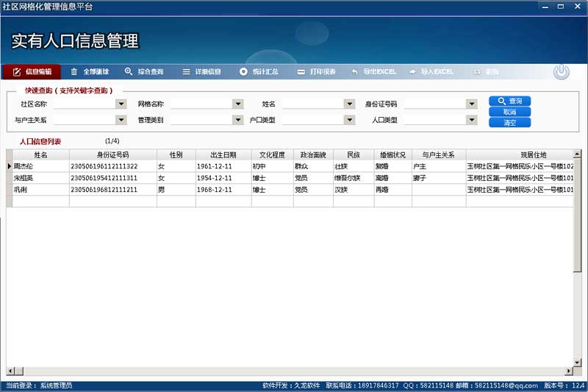This screenshot has width=588, height=392.
Task: Click the 民族 column header
Action: point(354,155)
